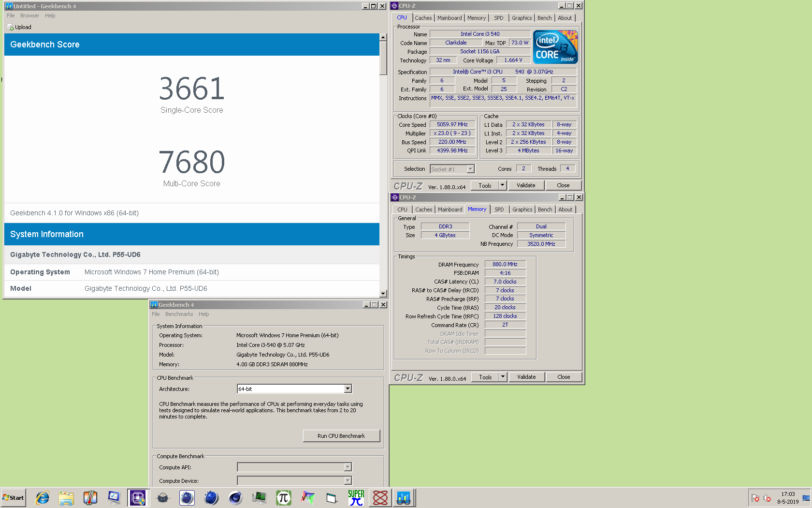Switch to Caches tab in CPU-Z processor window

point(423,18)
